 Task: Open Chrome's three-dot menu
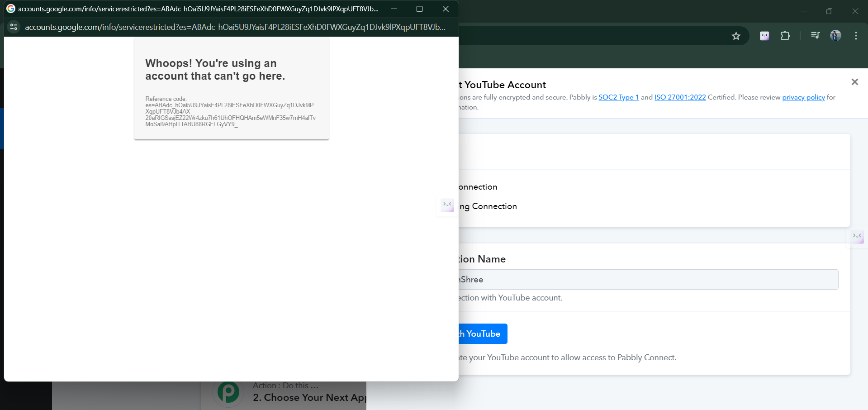coord(856,36)
